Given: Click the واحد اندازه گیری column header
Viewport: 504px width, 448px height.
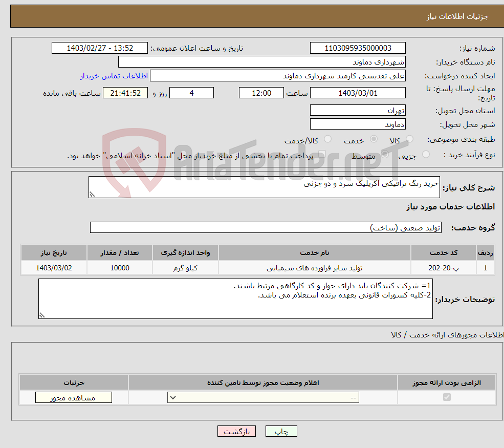Looking at the screenshot, I should click(x=185, y=253).
